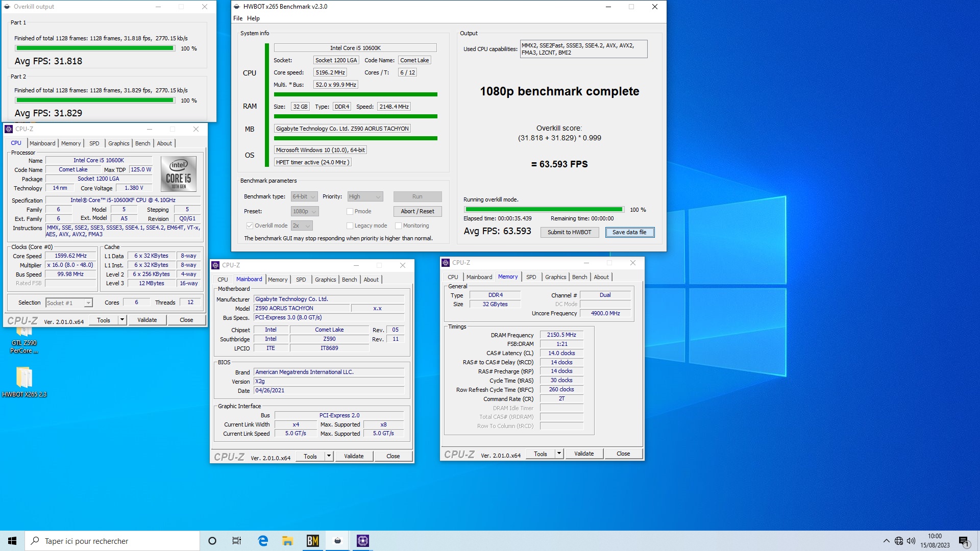Click Validate in Mainboard CPU-Z window

[354, 457]
